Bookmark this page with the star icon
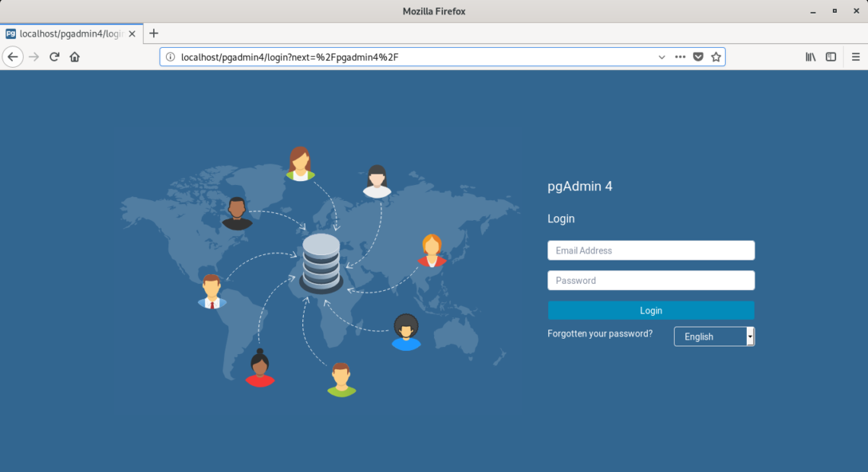The height and width of the screenshot is (472, 868). point(716,57)
